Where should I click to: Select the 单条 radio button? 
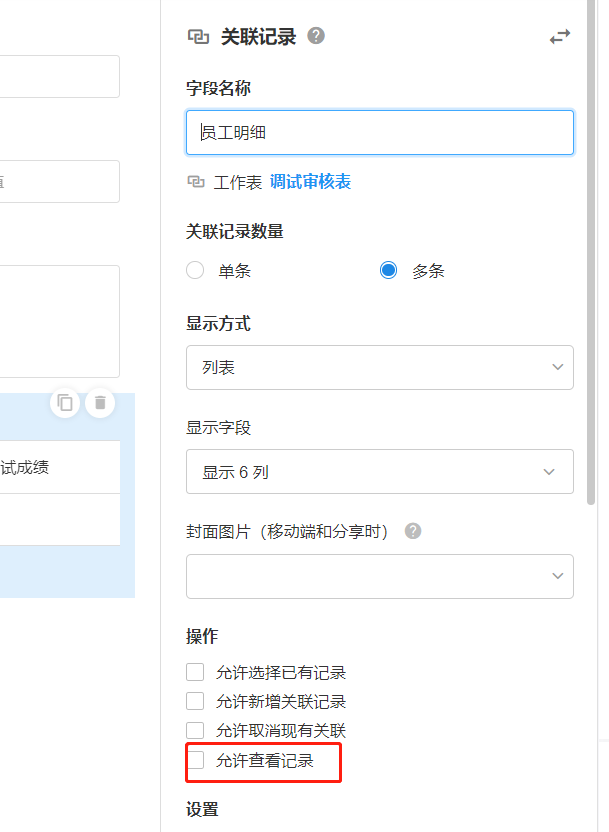196,270
